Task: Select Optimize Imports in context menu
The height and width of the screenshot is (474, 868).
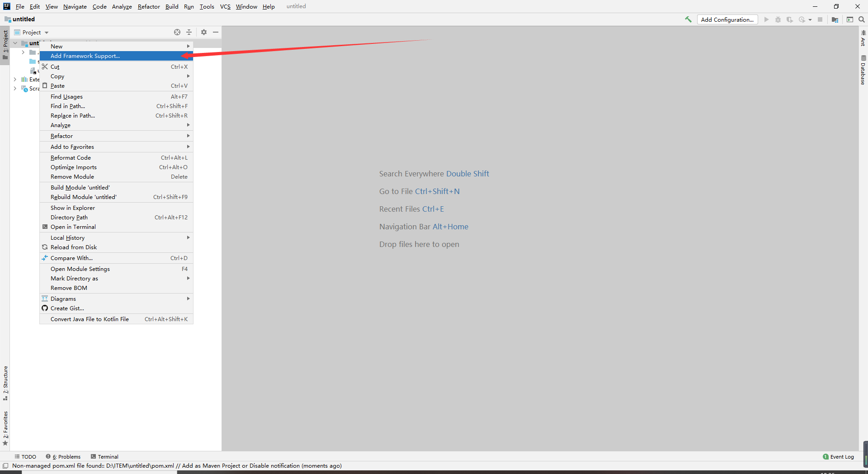Action: coord(116,167)
